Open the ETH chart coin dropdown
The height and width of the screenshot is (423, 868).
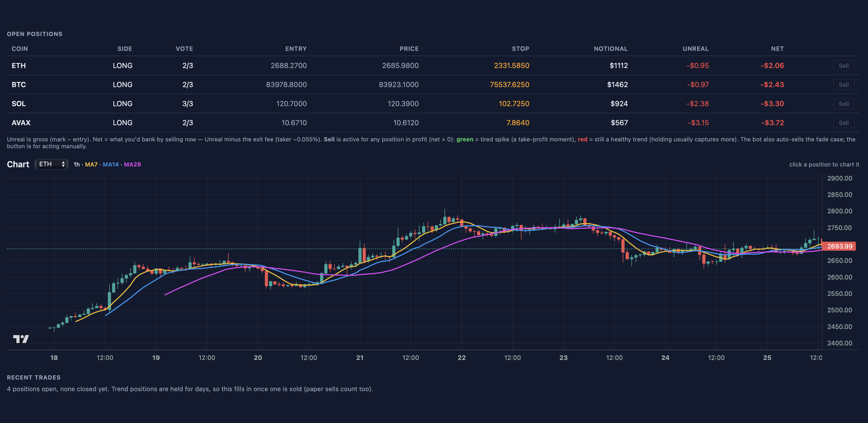coord(52,164)
